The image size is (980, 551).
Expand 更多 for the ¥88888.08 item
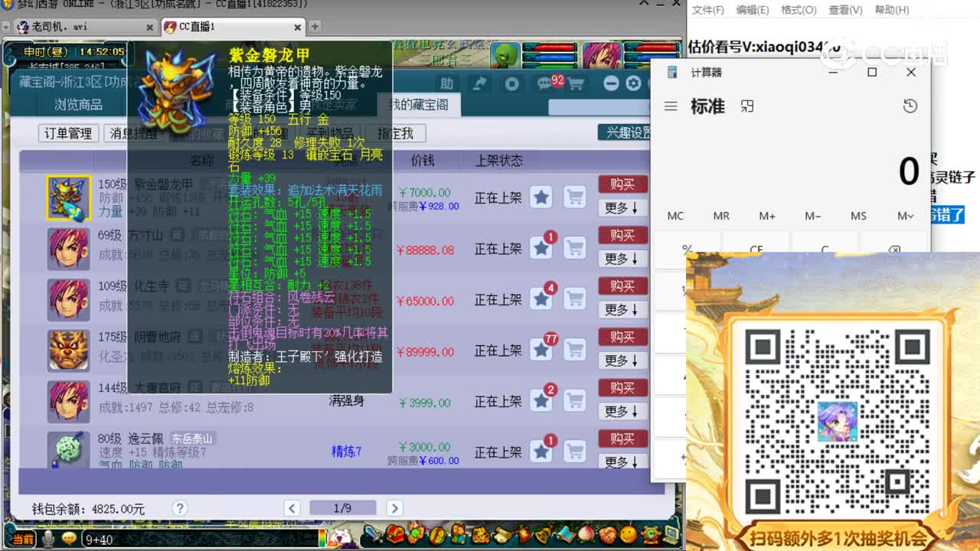coord(622,259)
